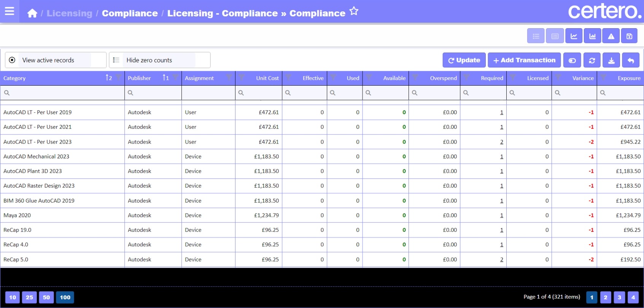Select the AutoCAD Plant 3D 2023 row
This screenshot has height=308, width=644.
pos(322,171)
